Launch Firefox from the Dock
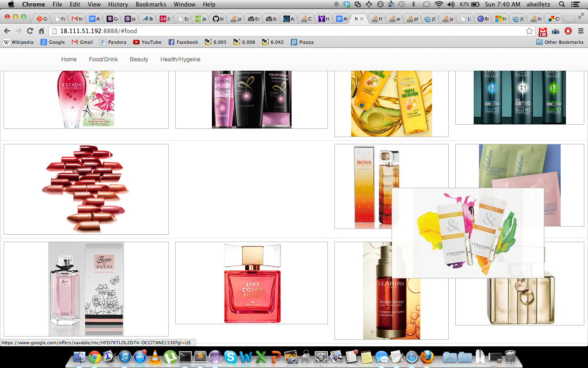 tap(427, 357)
